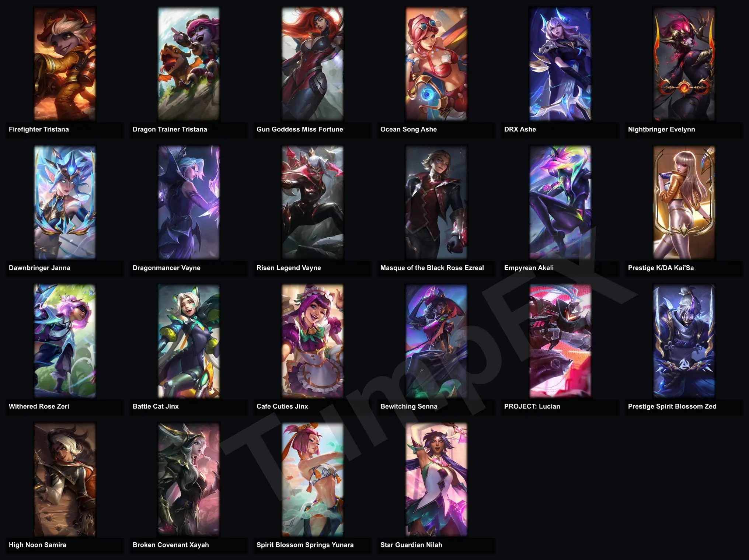Screen dimensions: 749x560
Task: Select the Star Guardian Nilah artwork
Action: tap(436, 479)
